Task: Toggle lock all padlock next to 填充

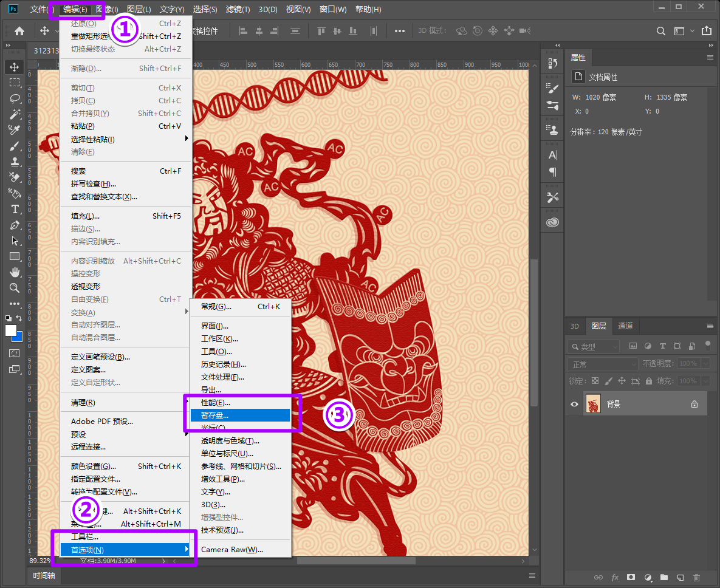Action: (x=649, y=381)
